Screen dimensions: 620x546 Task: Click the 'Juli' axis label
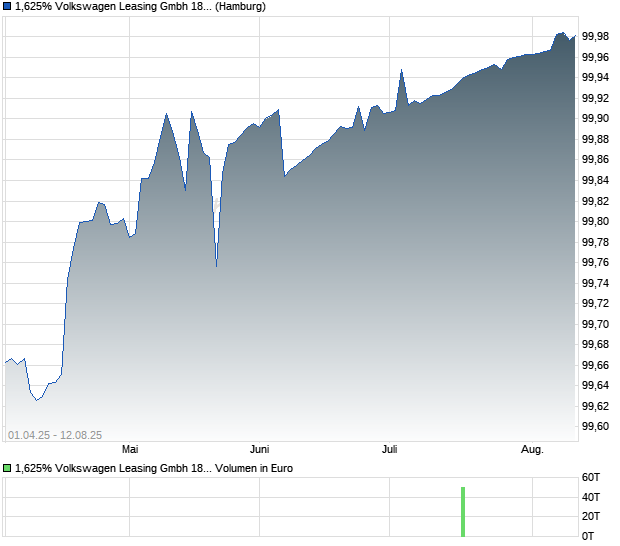pyautogui.click(x=390, y=450)
